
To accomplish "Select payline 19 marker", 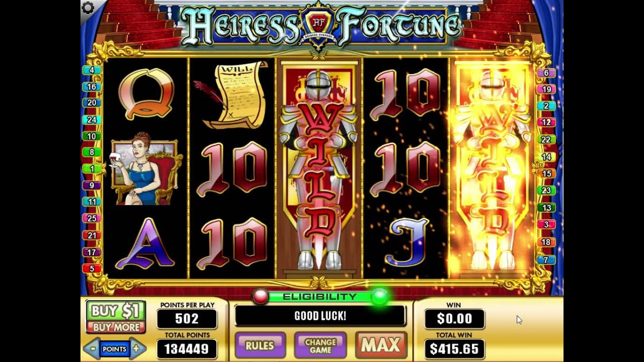I will pos(546,89).
